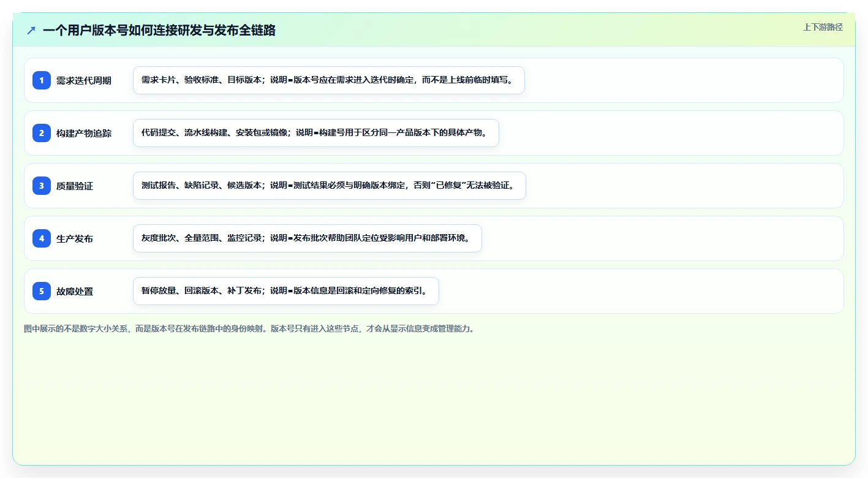
Task: Select the 需求迭代周期 label
Action: (x=84, y=81)
